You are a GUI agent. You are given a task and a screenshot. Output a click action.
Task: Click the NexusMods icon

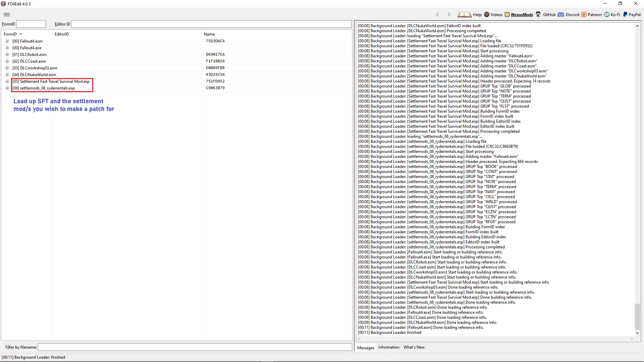tap(507, 14)
